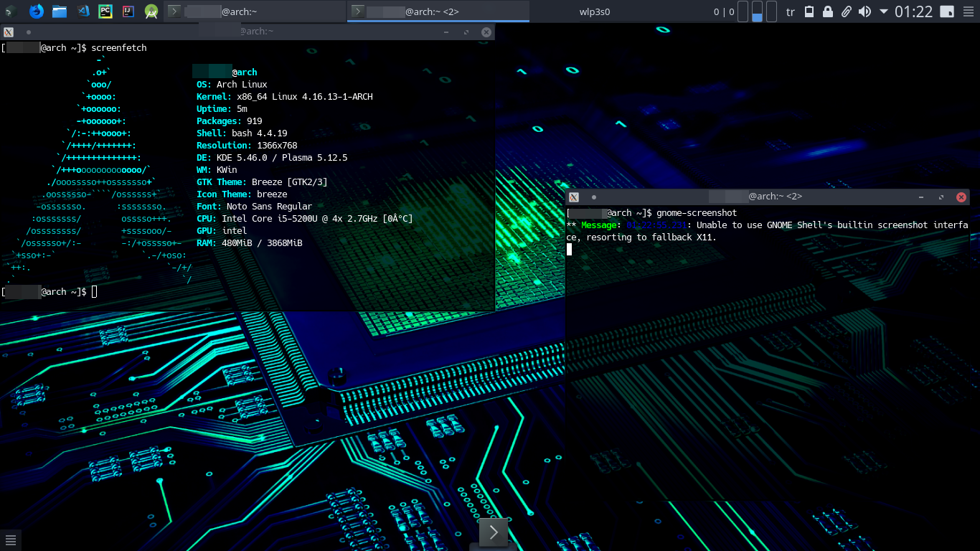This screenshot has width=980, height=551.
Task: Click the 'WM: KWin' line
Action: tap(217, 170)
